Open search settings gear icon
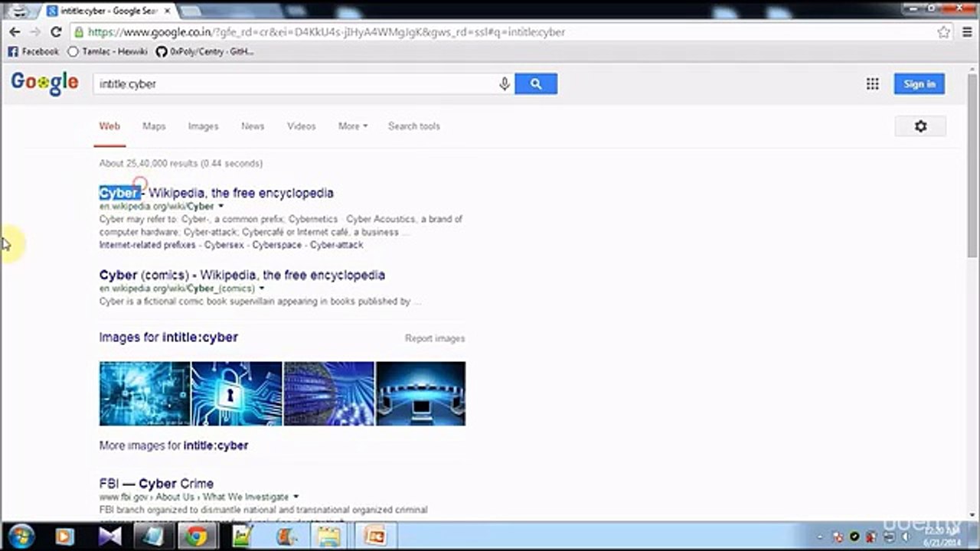Image resolution: width=980 pixels, height=551 pixels. (x=920, y=126)
